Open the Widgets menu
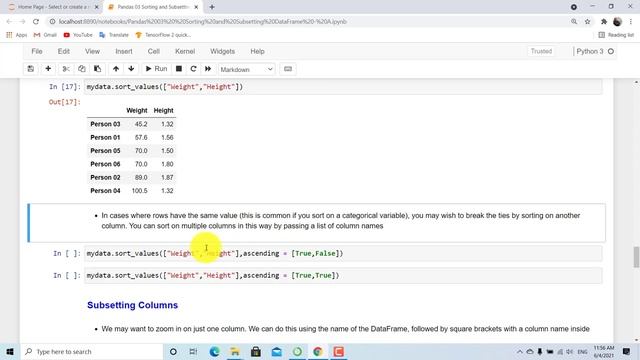 pyautogui.click(x=222, y=51)
